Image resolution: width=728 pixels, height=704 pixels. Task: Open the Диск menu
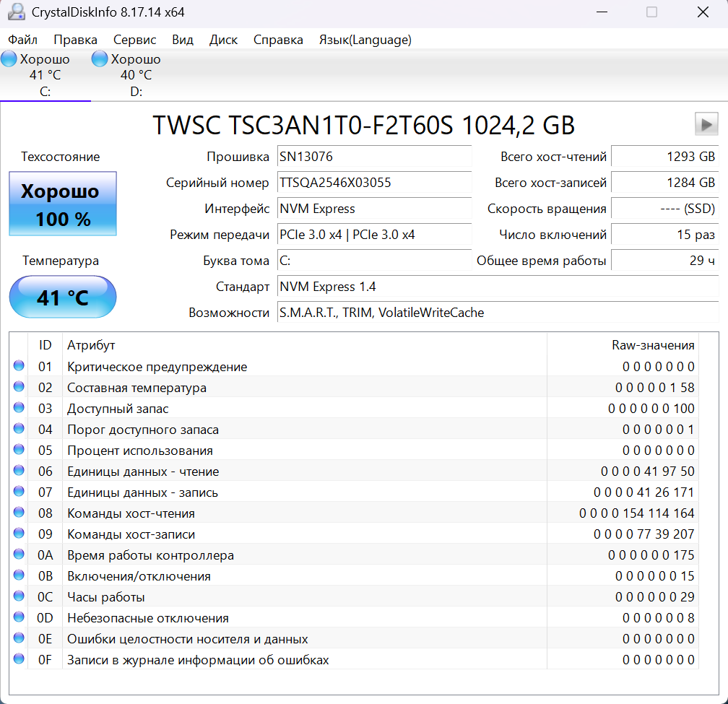tap(223, 40)
